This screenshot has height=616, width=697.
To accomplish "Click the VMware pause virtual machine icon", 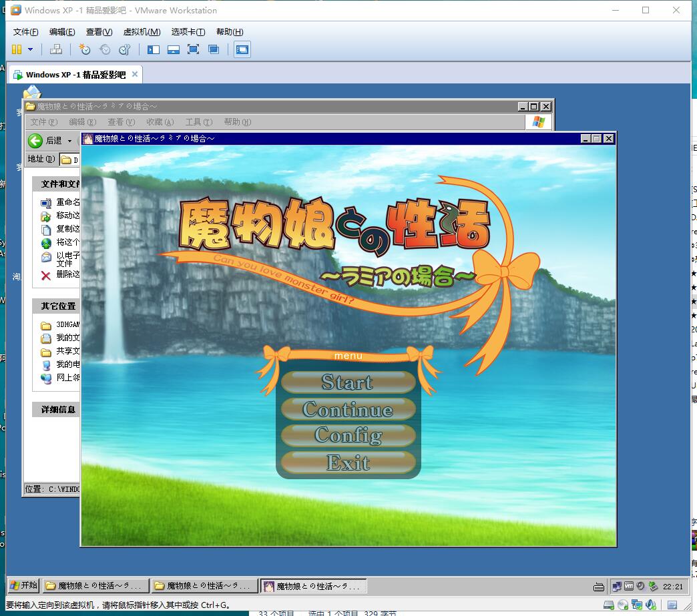I will (15, 49).
